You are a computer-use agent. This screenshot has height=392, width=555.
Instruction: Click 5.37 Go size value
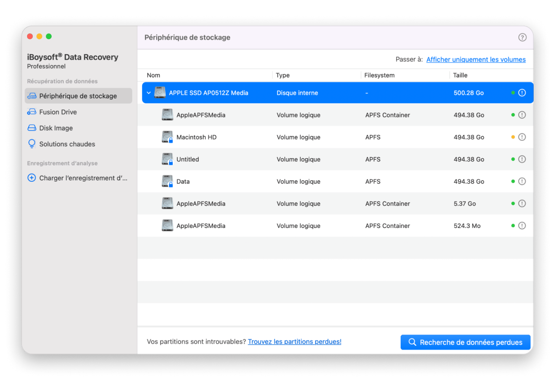(465, 203)
